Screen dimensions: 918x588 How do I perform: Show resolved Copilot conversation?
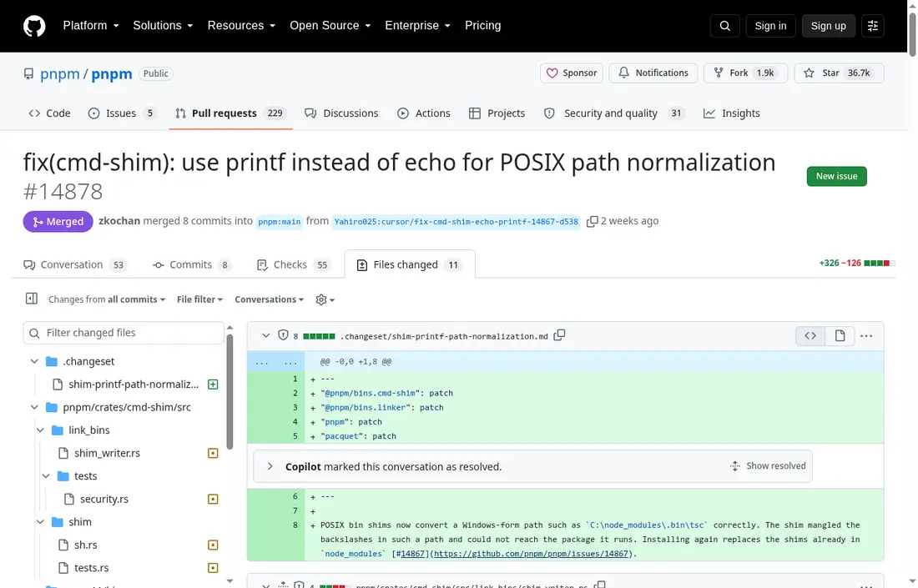coord(768,465)
